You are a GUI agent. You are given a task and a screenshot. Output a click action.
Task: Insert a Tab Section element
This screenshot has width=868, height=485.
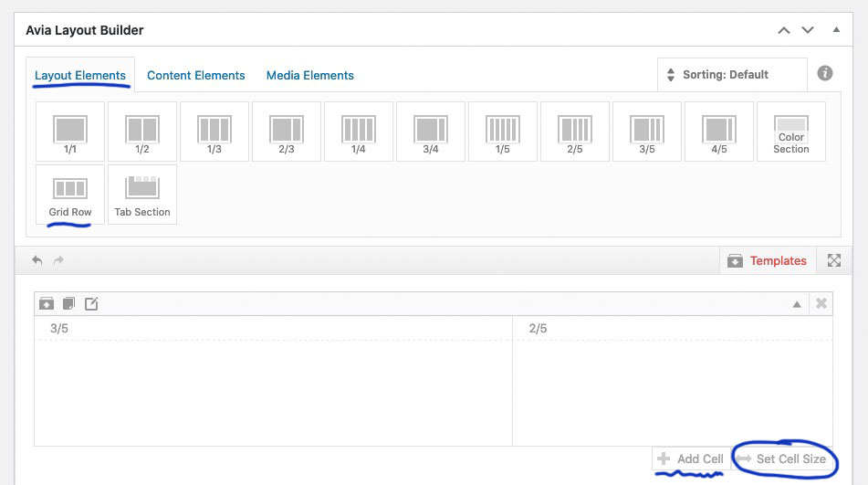142,195
